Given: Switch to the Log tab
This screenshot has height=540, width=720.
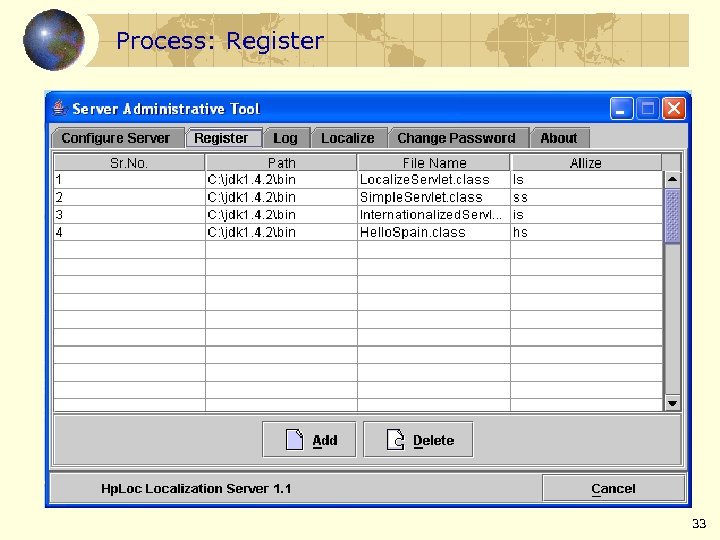Looking at the screenshot, I should [286, 138].
